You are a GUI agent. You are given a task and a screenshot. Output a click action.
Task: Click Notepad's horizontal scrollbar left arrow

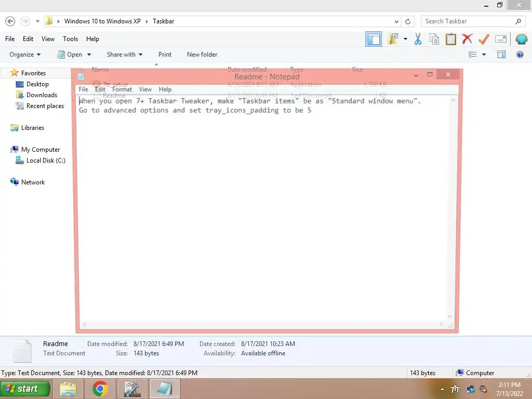84,325
